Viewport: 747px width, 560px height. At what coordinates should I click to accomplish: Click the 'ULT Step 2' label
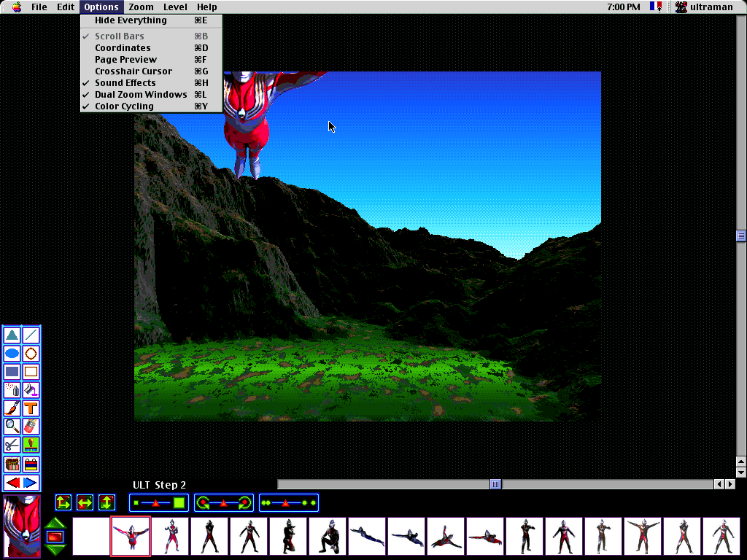pos(159,485)
